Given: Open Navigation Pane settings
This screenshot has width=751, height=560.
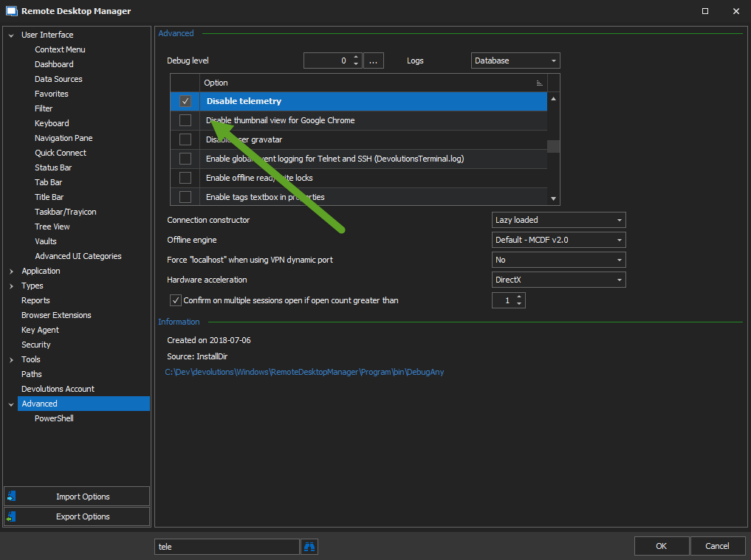Looking at the screenshot, I should pyautogui.click(x=64, y=138).
